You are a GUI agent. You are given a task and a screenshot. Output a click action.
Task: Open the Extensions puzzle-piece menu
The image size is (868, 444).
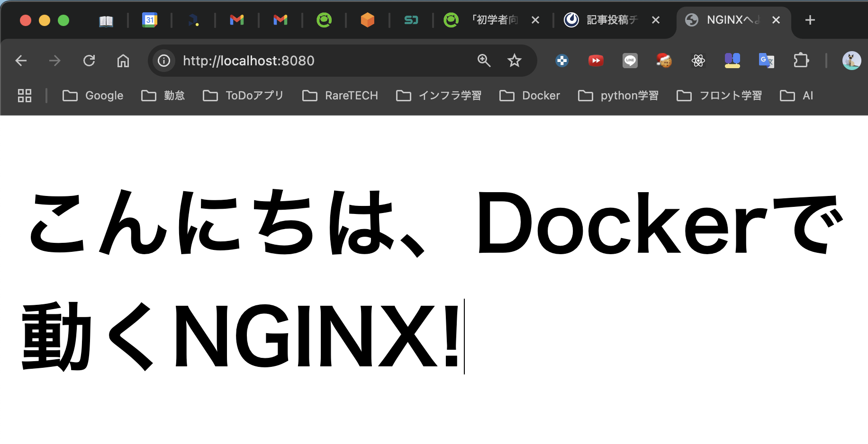(802, 61)
